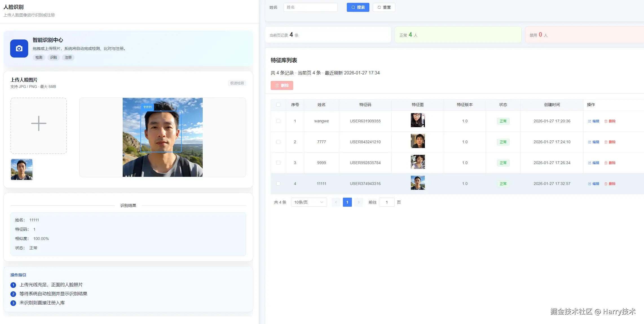Click the 特征码 column header

coord(365,105)
